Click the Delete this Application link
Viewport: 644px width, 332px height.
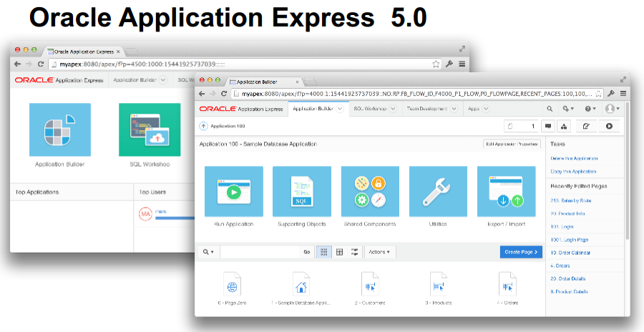[574, 158]
